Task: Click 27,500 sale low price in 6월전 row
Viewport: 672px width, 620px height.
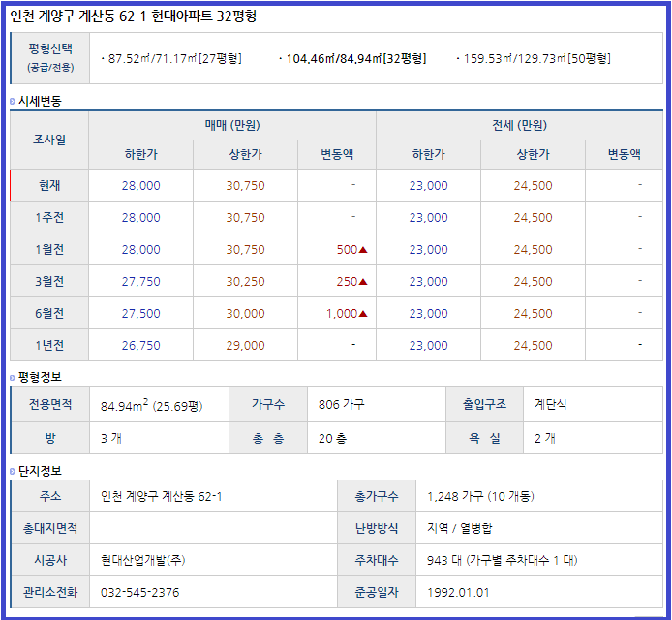Action: (x=141, y=314)
